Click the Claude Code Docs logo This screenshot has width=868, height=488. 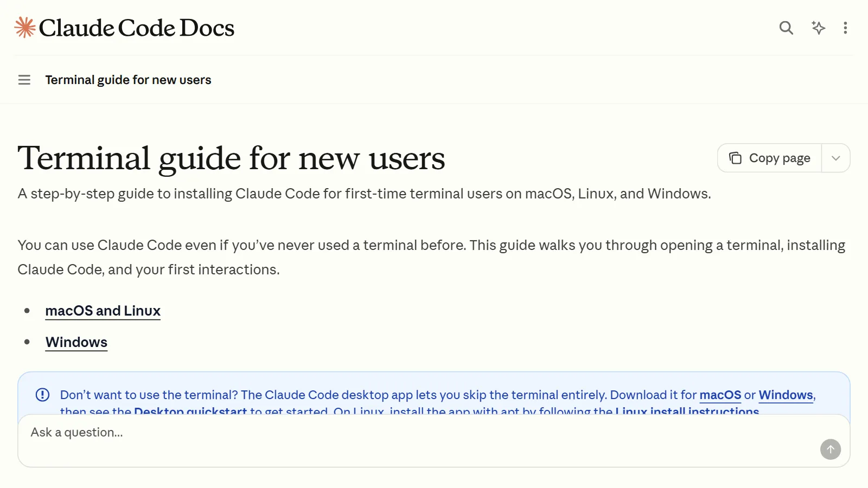click(124, 28)
